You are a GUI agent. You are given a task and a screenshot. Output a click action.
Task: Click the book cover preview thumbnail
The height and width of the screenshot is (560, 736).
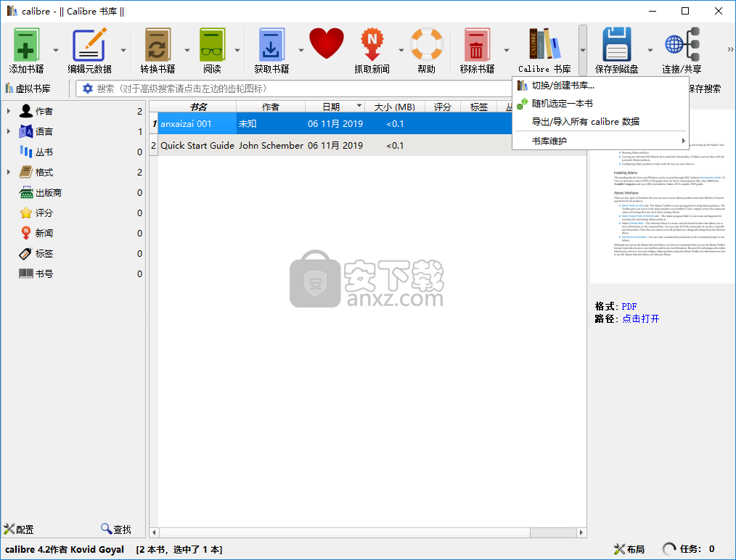662,197
